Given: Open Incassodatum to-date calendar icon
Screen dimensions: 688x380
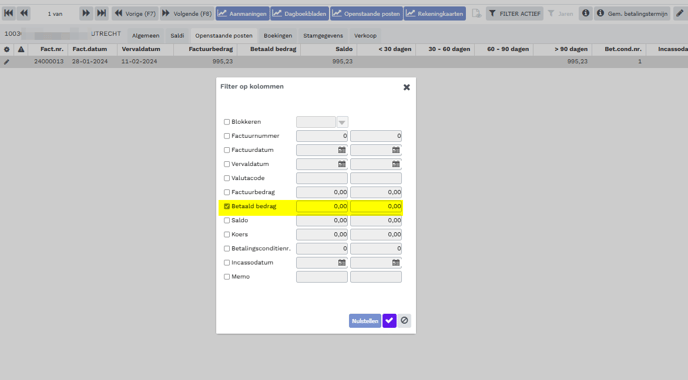Looking at the screenshot, I should click(x=396, y=263).
